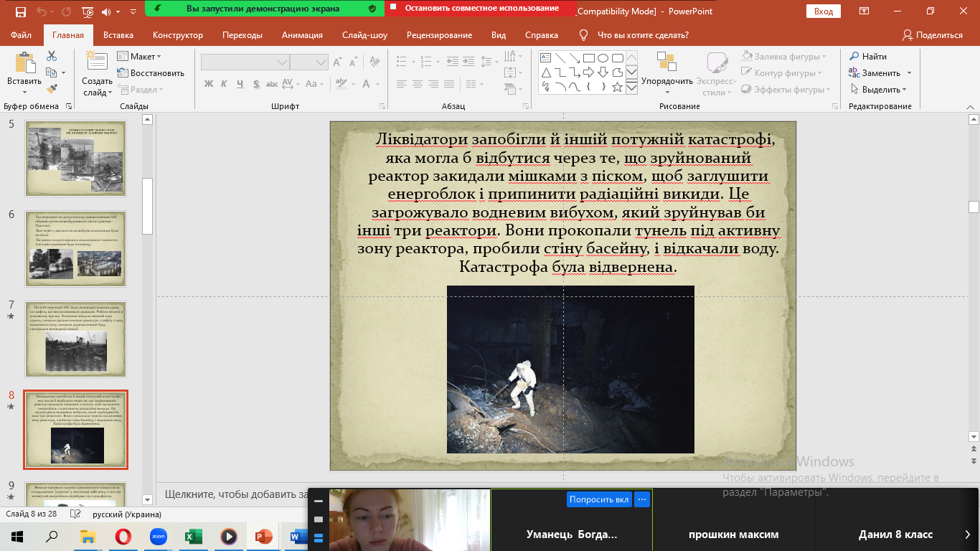The width and height of the screenshot is (980, 551).
Task: Switch to the Вставка ribbon tab
Action: pyautogui.click(x=118, y=35)
